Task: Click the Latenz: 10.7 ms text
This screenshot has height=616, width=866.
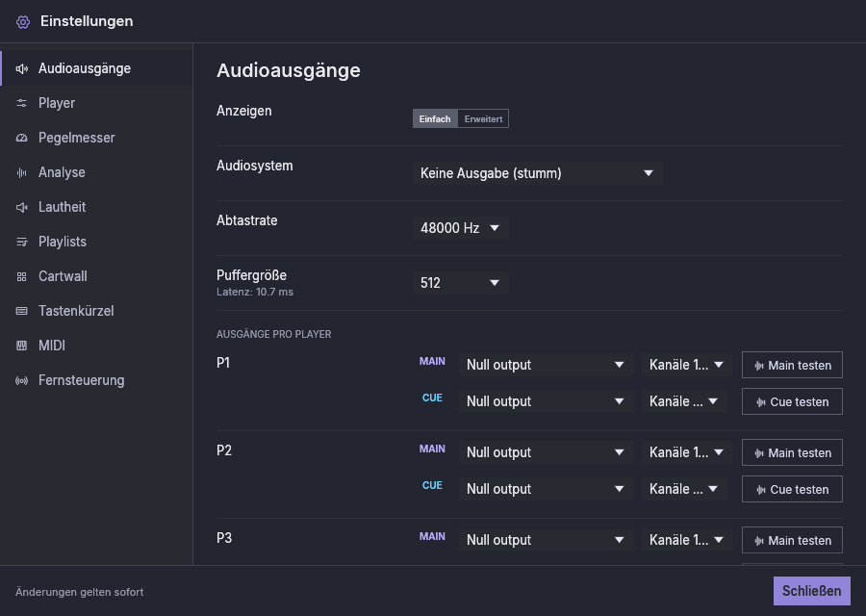Action: (255, 292)
